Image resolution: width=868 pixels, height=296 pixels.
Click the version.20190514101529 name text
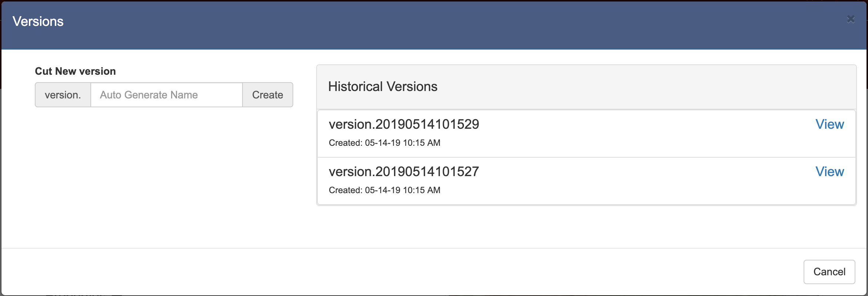tap(404, 124)
